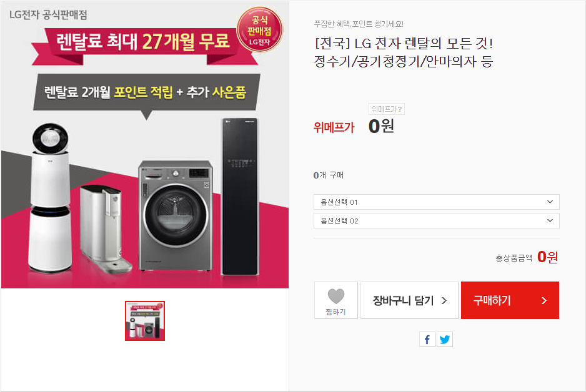Expand the 옵션선택 01 dropdown
Screen dimensions: 586x392
[437, 202]
